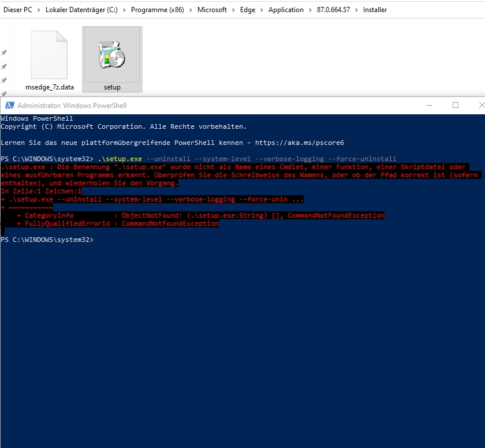Viewport: 485px width, 448px height.
Task: Expand chevron after Lokaler Datenträger (C:)
Action: [124, 10]
